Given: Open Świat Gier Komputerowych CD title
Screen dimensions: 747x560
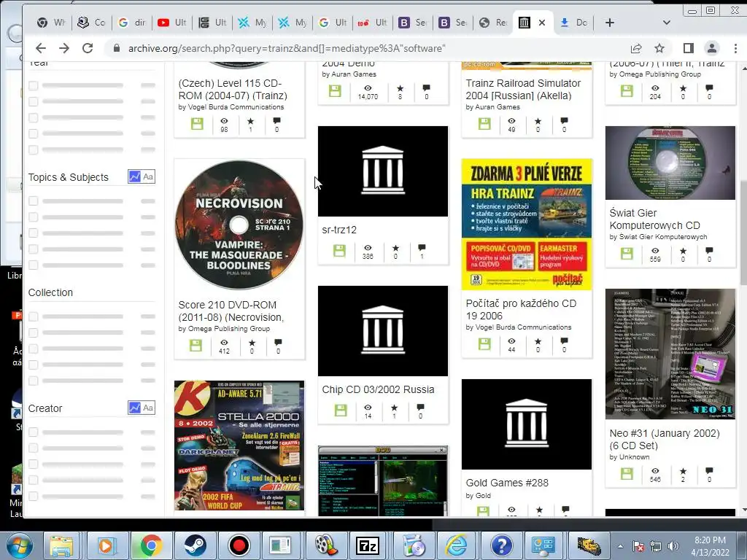Looking at the screenshot, I should 654,219.
